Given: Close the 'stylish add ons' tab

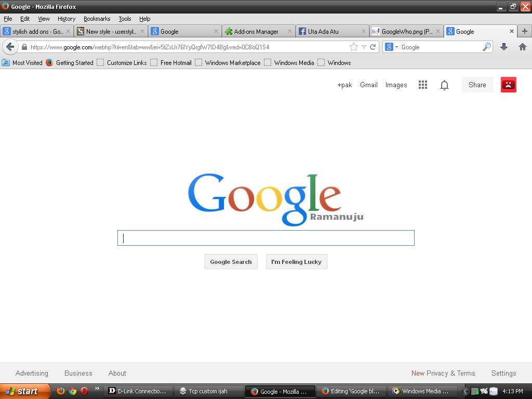Looking at the screenshot, I should pos(68,31).
